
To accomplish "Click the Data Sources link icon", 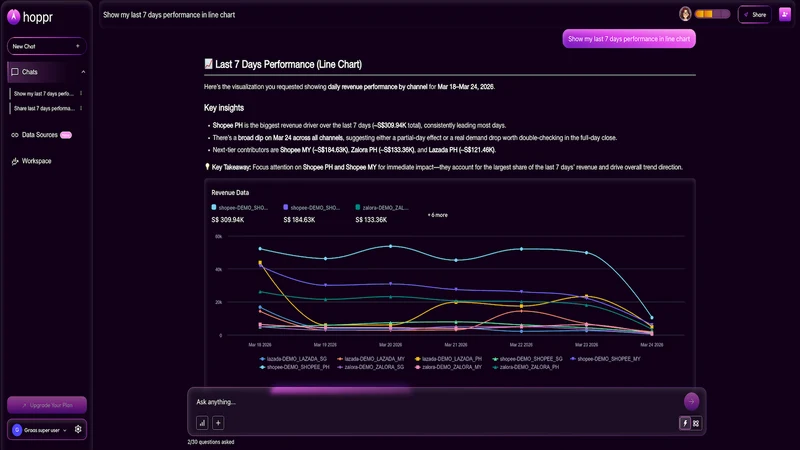I will [15, 135].
